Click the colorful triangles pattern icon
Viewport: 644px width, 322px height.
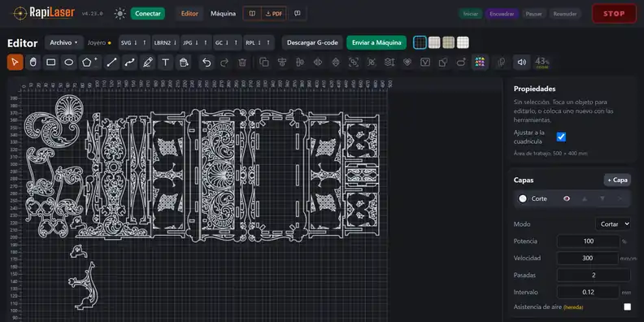pyautogui.click(x=480, y=63)
